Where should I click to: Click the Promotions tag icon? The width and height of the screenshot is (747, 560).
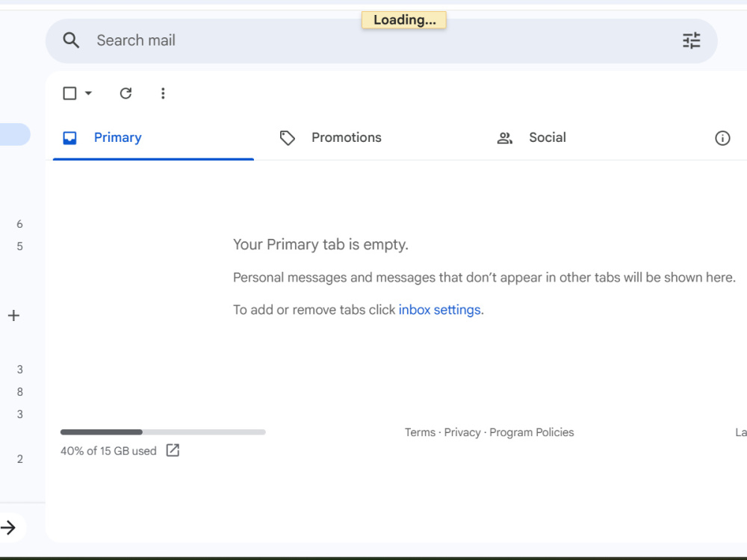pos(288,138)
